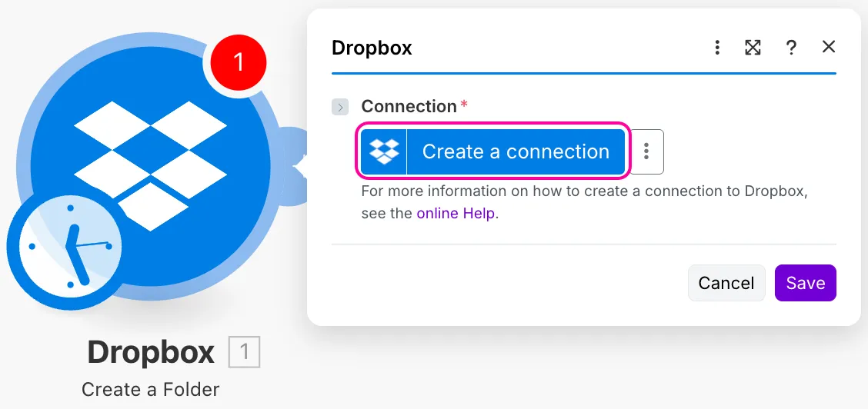Viewport: 868px width, 409px height.
Task: Click the module order number box 1
Action: 244,353
